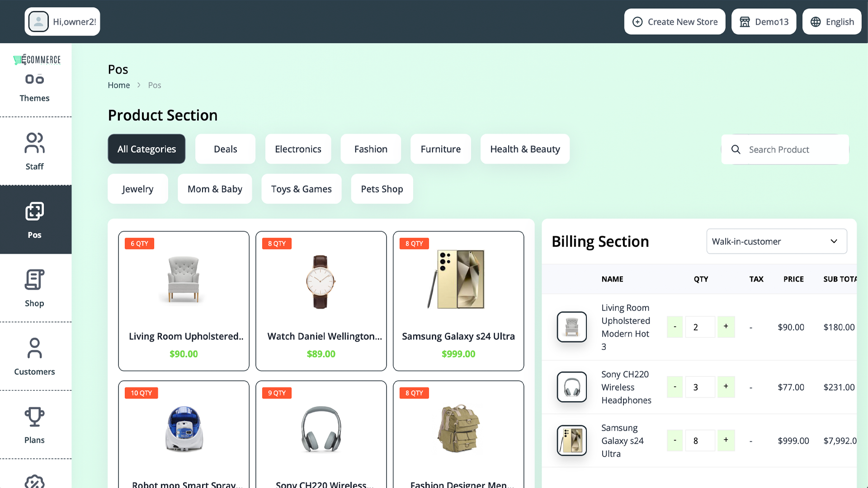
Task: Click the globe language icon
Action: pyautogui.click(x=816, y=22)
